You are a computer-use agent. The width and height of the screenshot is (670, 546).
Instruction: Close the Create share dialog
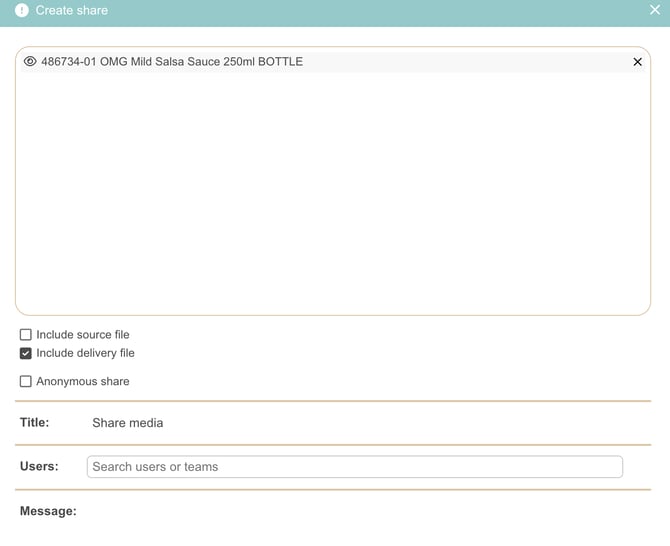click(x=655, y=10)
